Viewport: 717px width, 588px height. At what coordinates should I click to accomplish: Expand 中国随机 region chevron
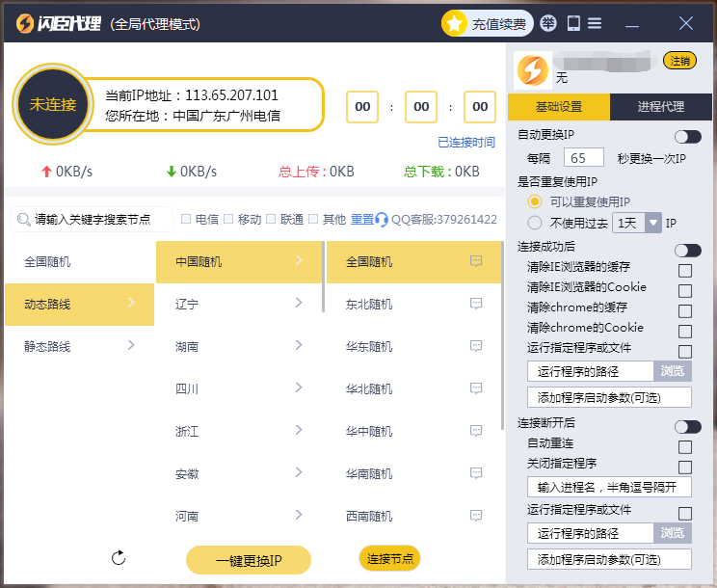click(299, 260)
